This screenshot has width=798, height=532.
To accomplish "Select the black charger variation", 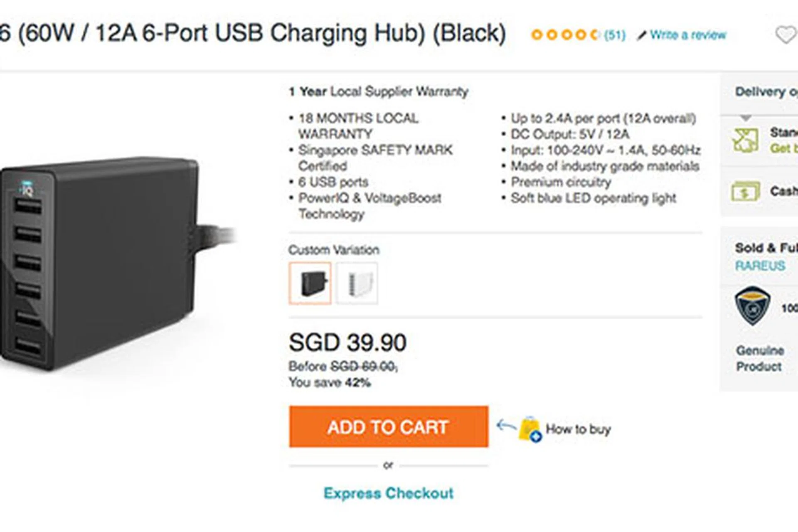I will point(310,283).
